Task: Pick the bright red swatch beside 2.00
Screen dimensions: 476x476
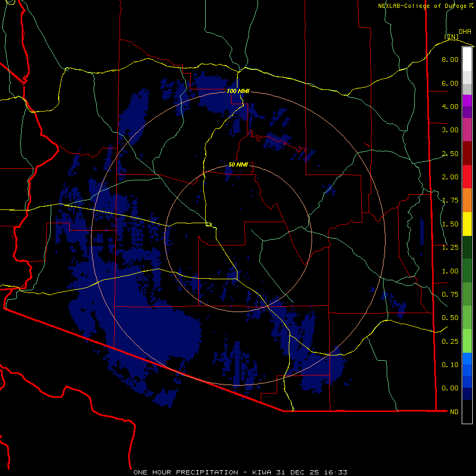Action: [467, 177]
